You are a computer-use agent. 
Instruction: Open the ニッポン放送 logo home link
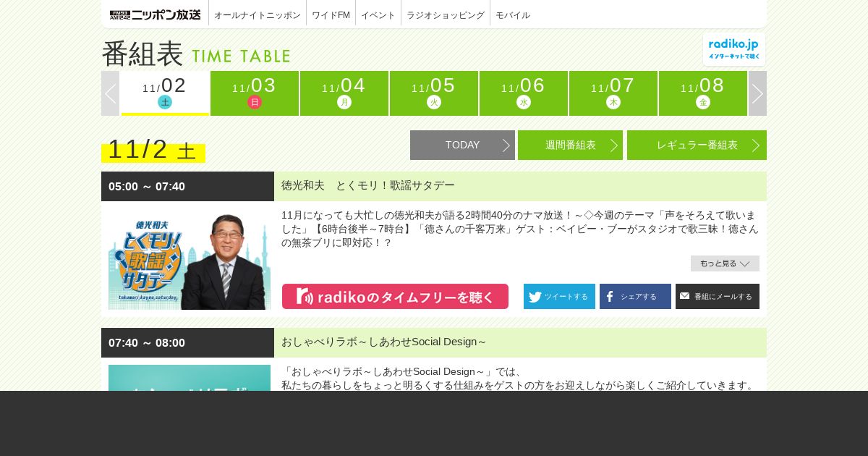point(155,14)
